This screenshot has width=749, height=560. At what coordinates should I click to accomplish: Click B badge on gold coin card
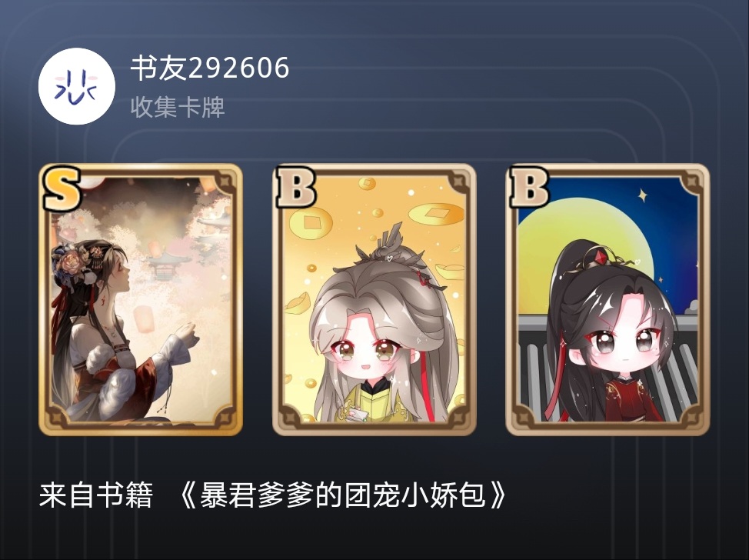pyautogui.click(x=296, y=188)
